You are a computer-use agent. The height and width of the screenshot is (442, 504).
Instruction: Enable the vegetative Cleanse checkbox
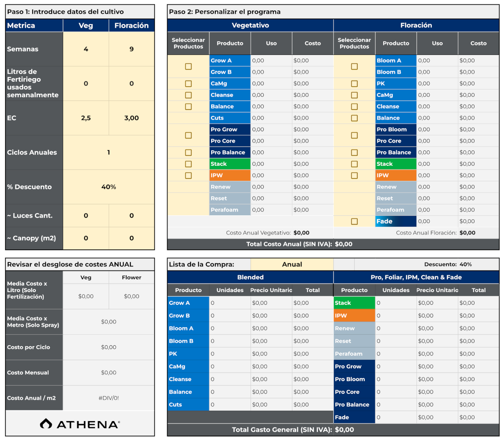tap(188, 95)
